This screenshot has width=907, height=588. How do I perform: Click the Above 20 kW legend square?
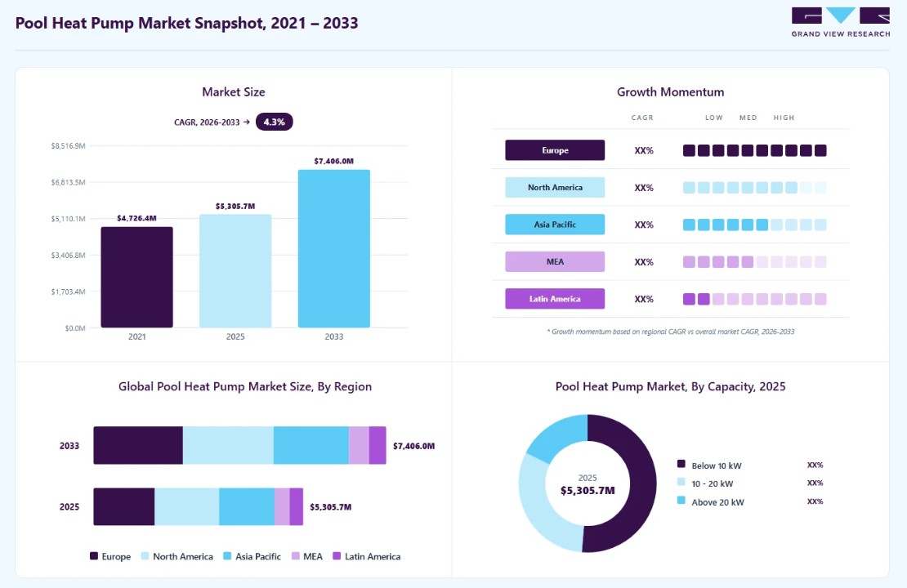tap(681, 501)
